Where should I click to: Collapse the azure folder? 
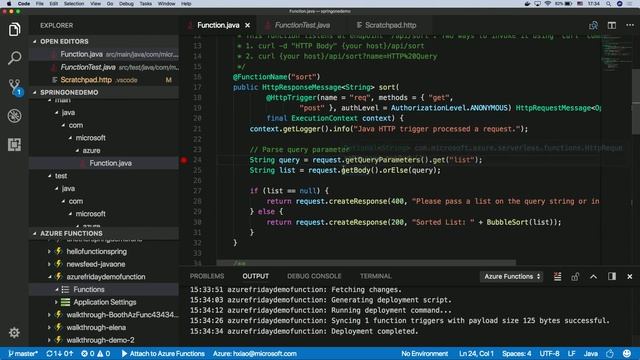[77, 151]
